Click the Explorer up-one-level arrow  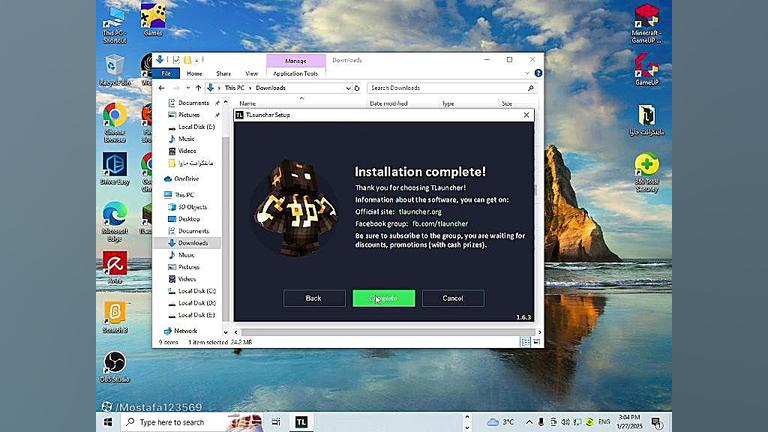pyautogui.click(x=198, y=88)
